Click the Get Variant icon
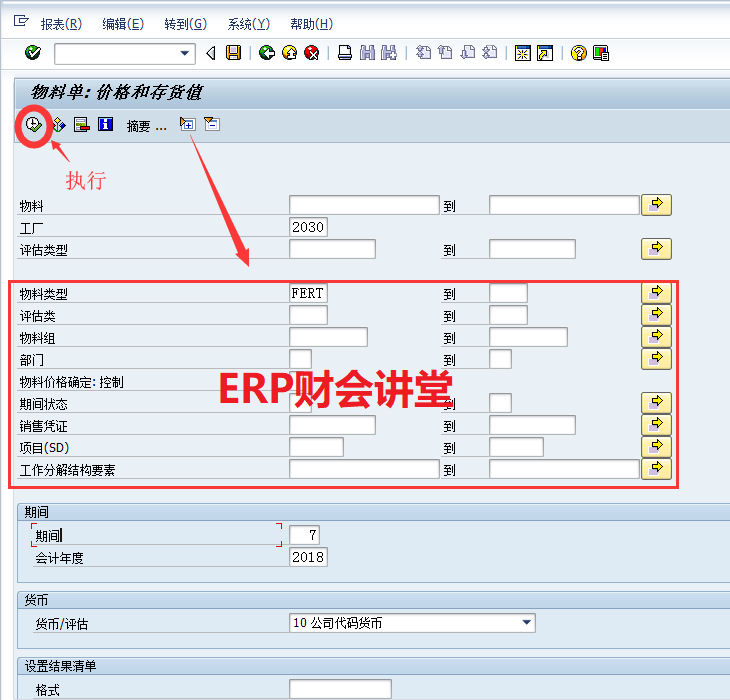Image resolution: width=730 pixels, height=700 pixels. (x=58, y=125)
